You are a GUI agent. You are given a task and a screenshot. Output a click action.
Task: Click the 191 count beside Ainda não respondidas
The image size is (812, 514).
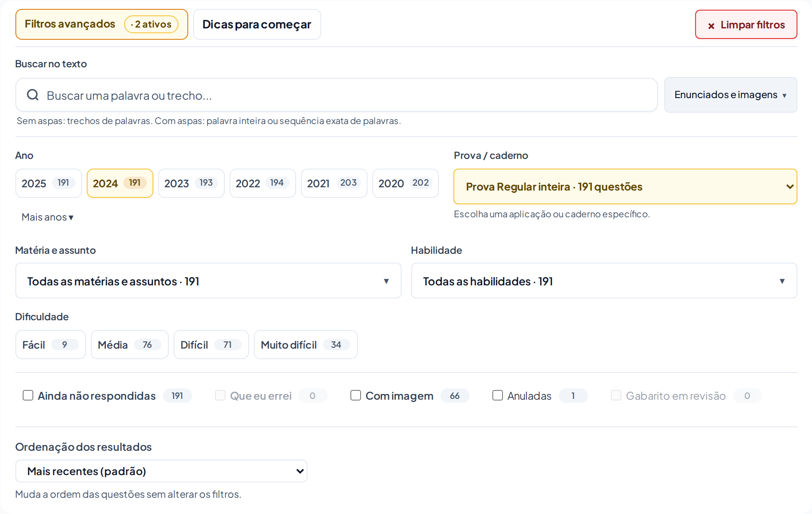[177, 396]
